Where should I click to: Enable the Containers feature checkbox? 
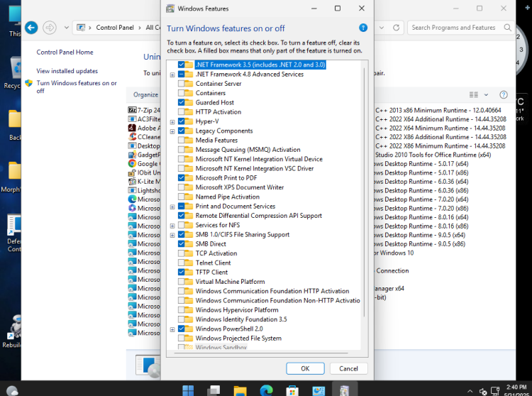[181, 93]
